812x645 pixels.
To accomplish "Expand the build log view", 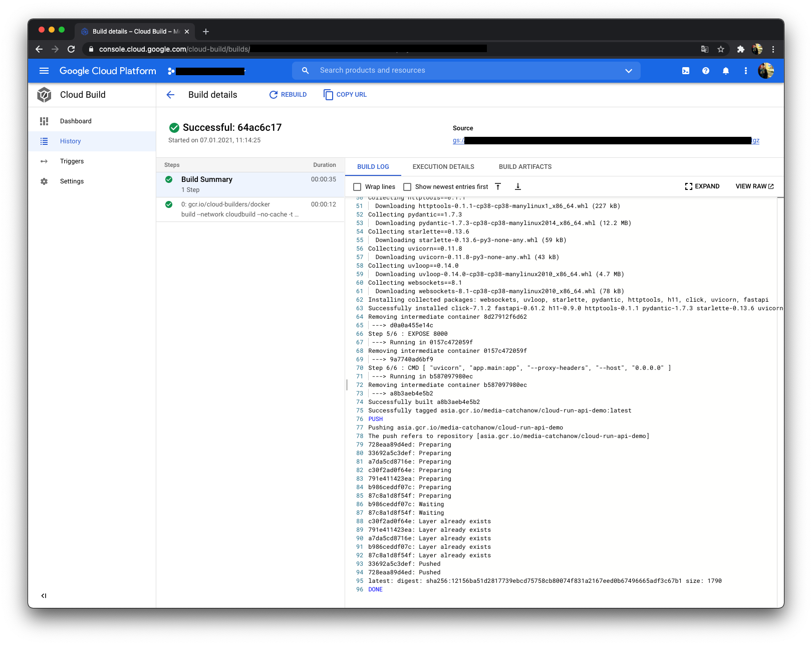I will click(702, 186).
